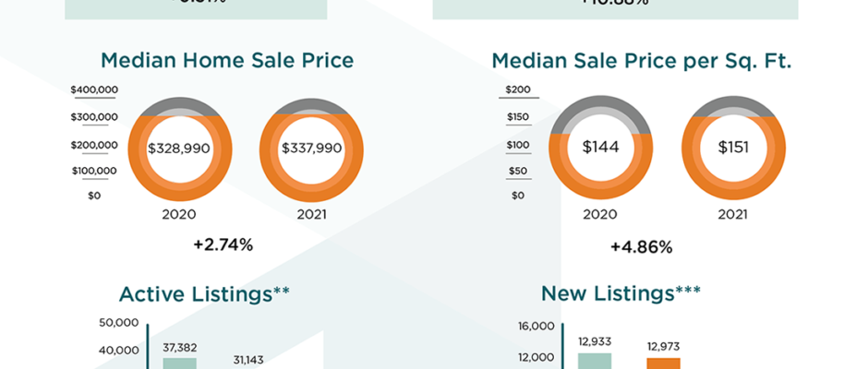
Task: Click the +2.74% change label
Action: pyautogui.click(x=223, y=244)
